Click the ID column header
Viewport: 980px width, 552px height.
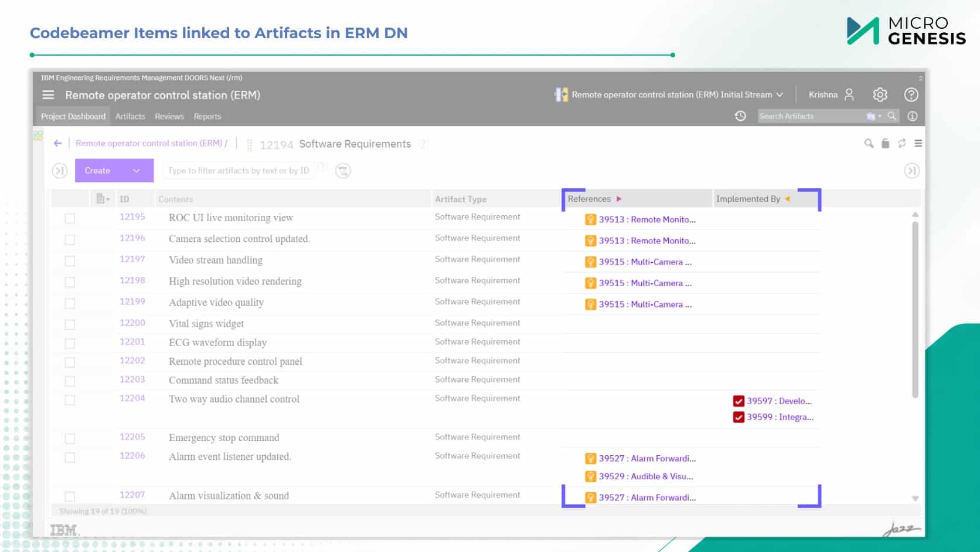(x=124, y=199)
